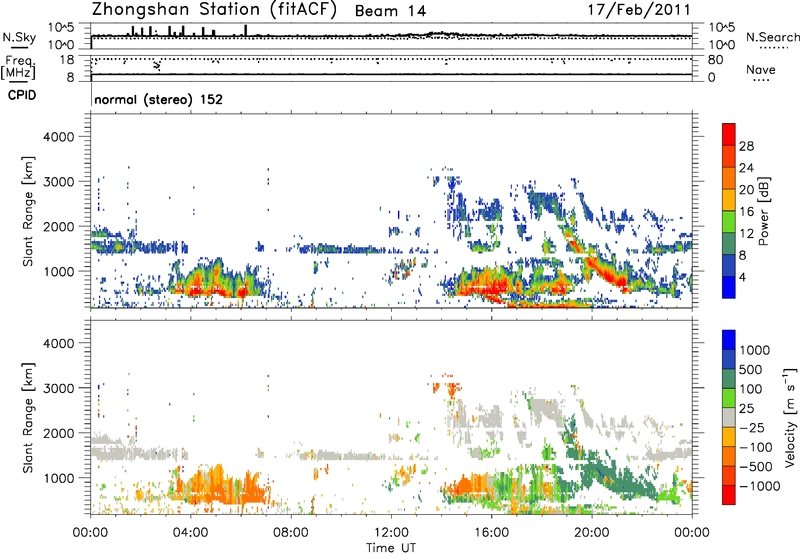Click the '18' frequency axis tick label
This screenshot has width=800, height=554.
click(67, 60)
